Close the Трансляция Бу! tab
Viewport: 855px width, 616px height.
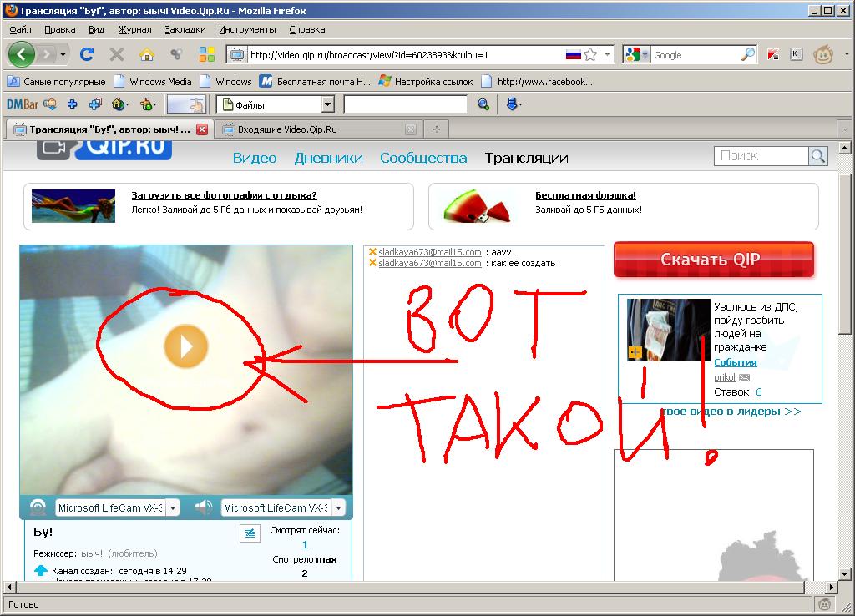click(x=202, y=129)
